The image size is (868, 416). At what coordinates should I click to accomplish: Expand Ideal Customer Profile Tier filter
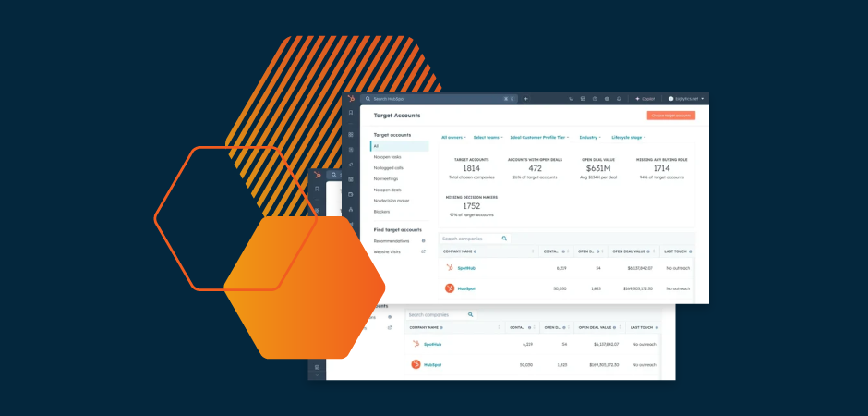tap(539, 137)
